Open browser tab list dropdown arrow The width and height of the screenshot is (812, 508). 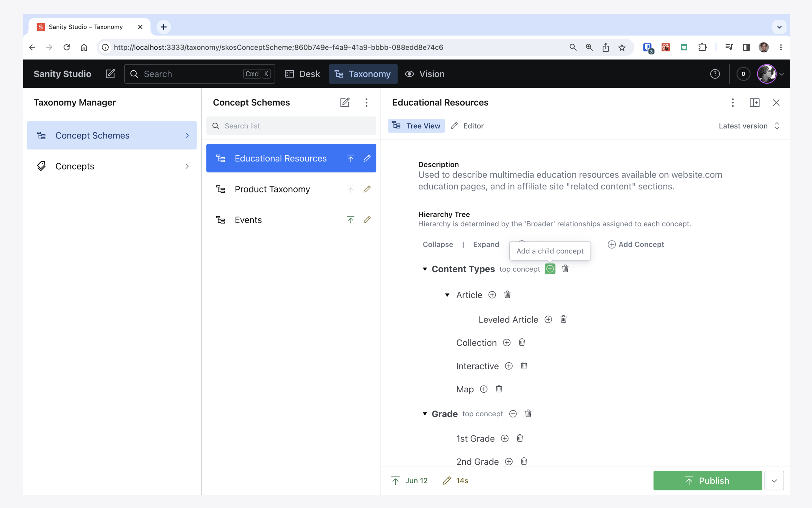click(779, 27)
